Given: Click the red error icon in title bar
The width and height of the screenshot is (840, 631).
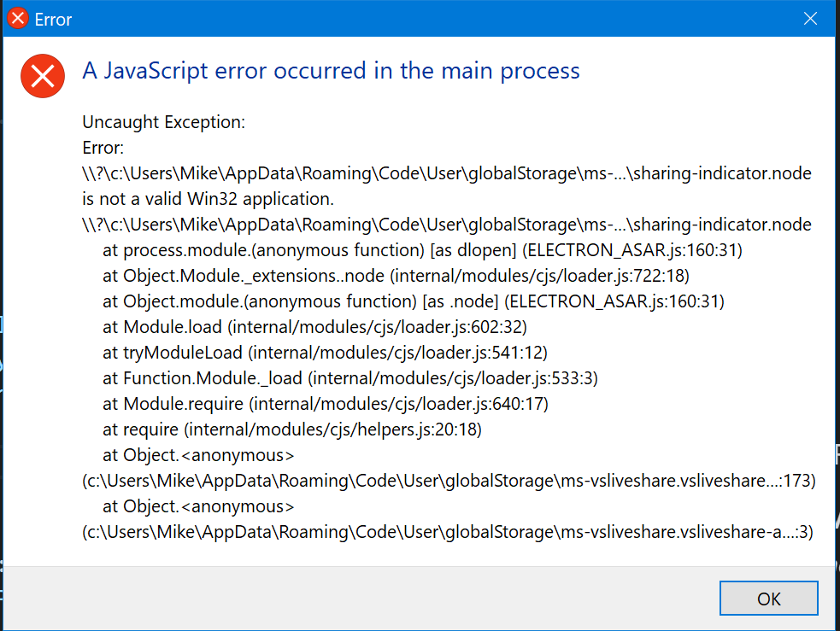Looking at the screenshot, I should coord(16,17).
